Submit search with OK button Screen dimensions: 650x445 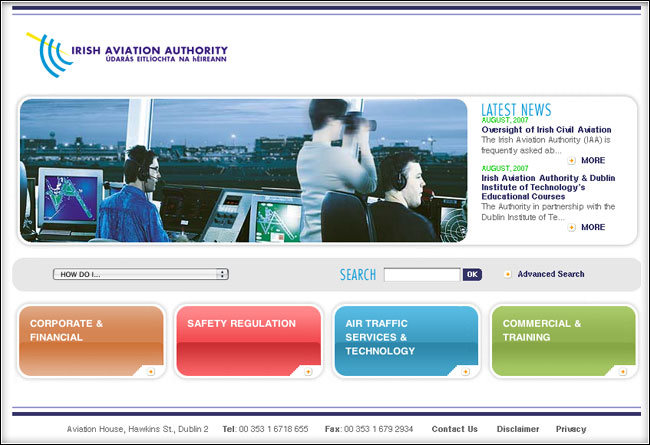pos(472,274)
